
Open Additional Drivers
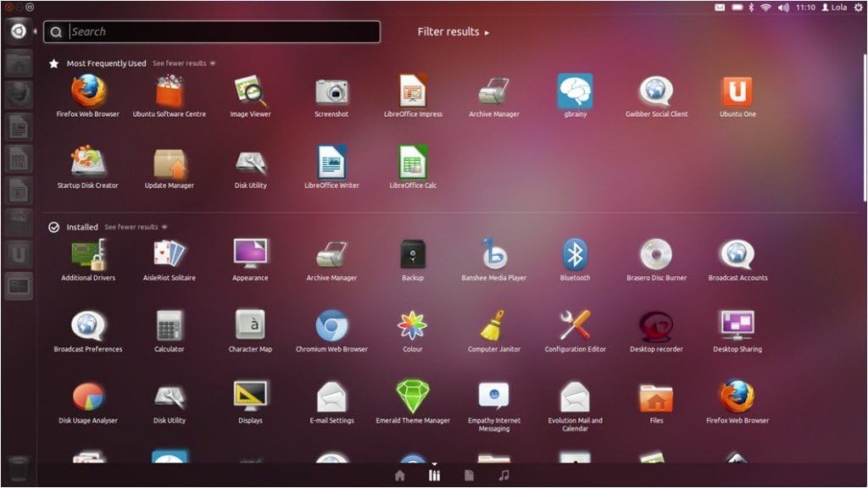pos(88,255)
